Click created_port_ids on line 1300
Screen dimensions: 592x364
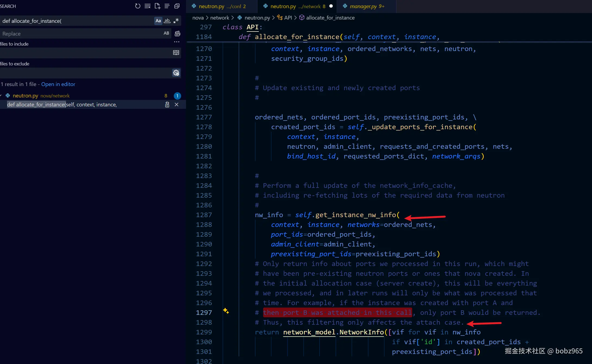[489, 342]
